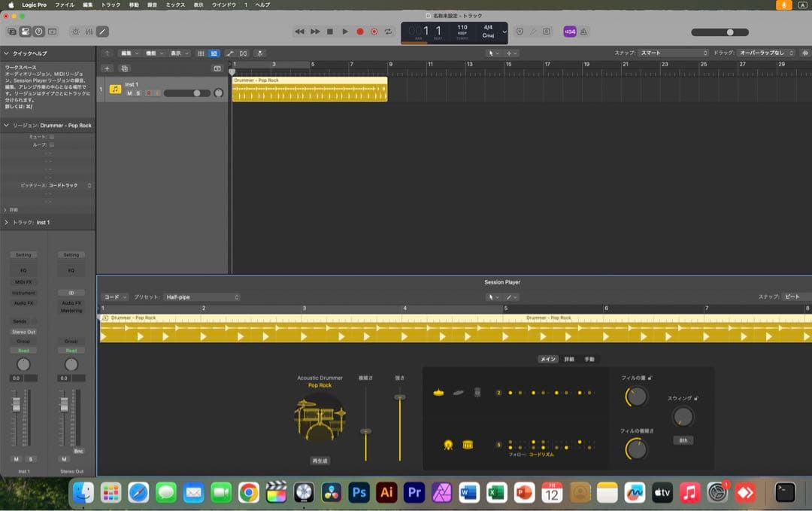Open the Library panel button
The height and width of the screenshot is (511, 812).
[x=12, y=32]
